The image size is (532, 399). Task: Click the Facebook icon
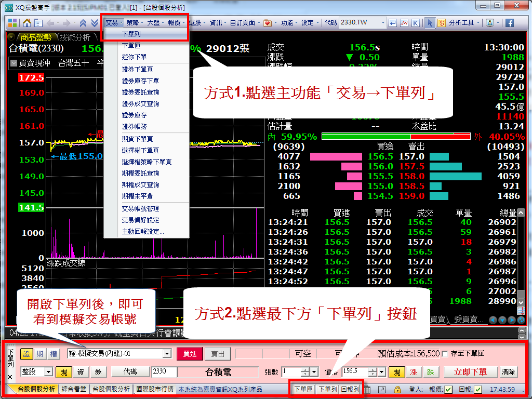tap(509, 23)
